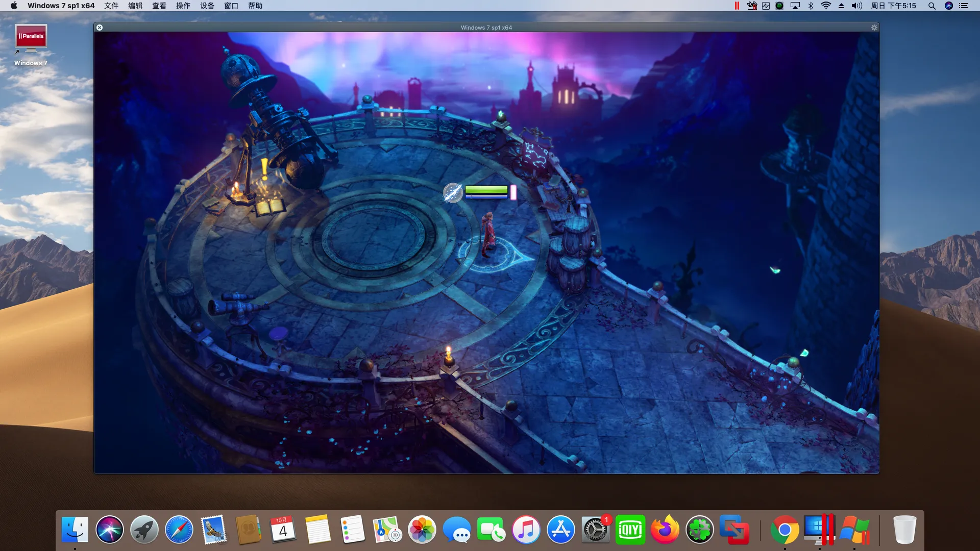Open Bluetooth status in menu bar
The width and height of the screenshot is (980, 551).
[x=811, y=6]
